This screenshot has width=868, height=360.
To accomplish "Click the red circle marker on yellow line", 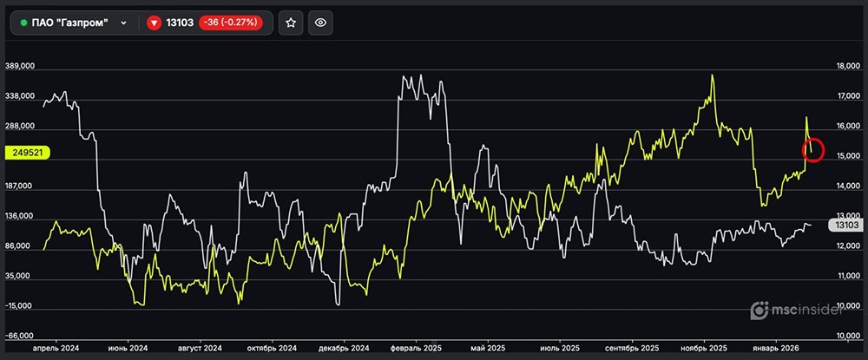I will pyautogui.click(x=812, y=148).
